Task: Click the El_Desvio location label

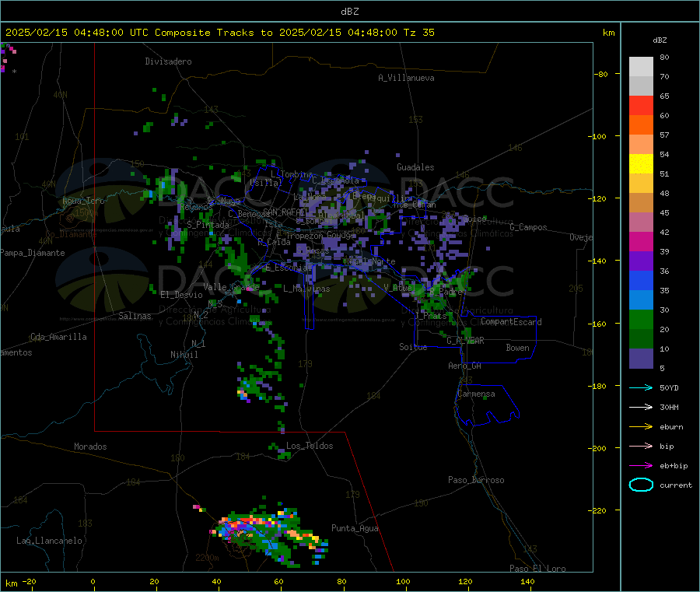Action: (x=181, y=295)
